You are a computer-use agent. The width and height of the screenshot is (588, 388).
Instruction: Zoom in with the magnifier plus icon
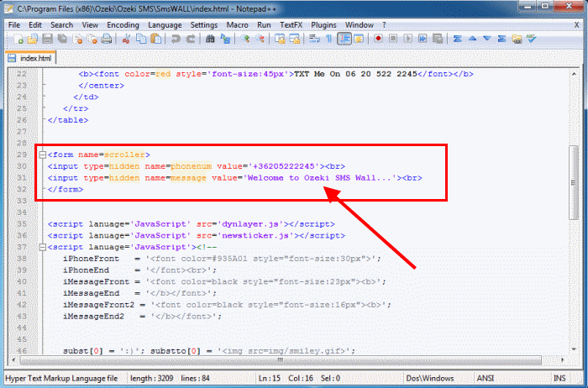245,39
